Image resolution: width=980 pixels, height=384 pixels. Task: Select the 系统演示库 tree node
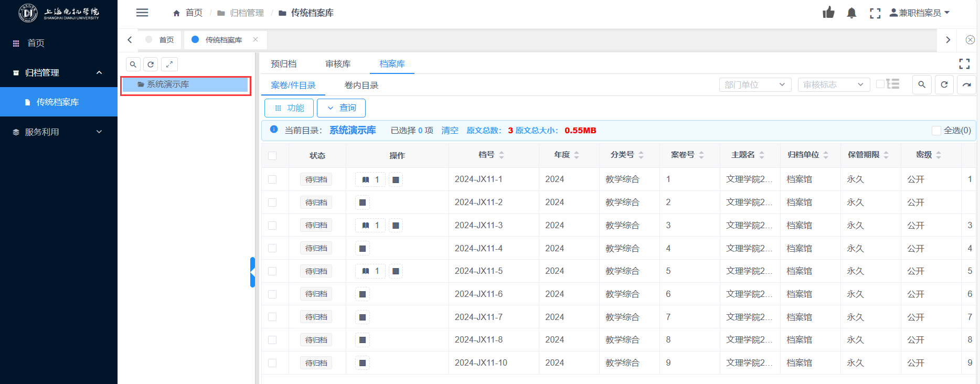tap(168, 84)
